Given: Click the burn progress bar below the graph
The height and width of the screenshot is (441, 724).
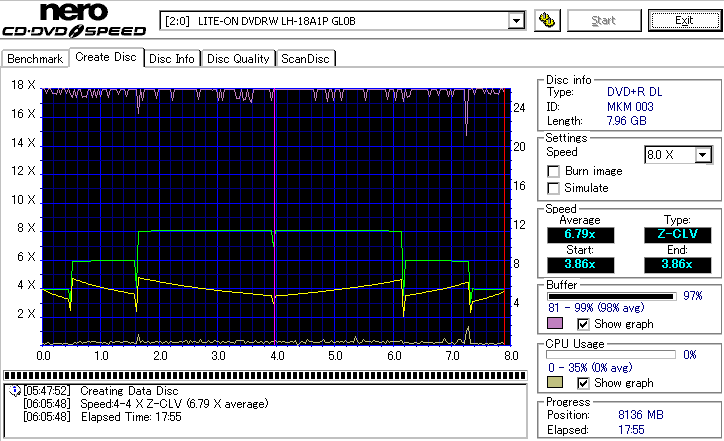Looking at the screenshot, I should (x=265, y=376).
